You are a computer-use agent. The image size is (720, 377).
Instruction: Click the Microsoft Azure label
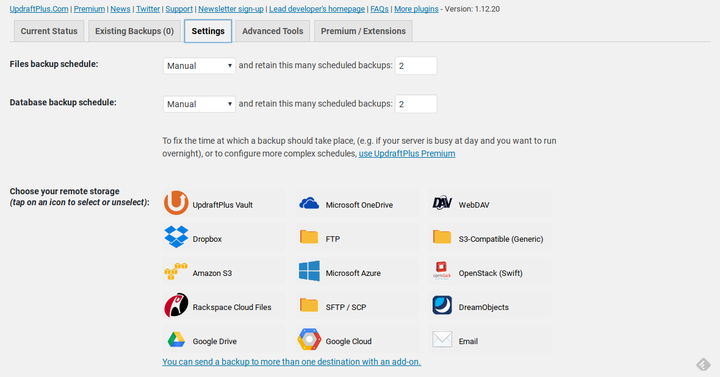[353, 273]
